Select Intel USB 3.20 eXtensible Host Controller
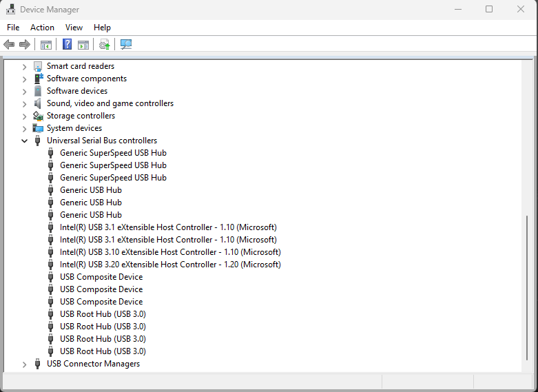This screenshot has height=392, width=538. pyautogui.click(x=170, y=265)
